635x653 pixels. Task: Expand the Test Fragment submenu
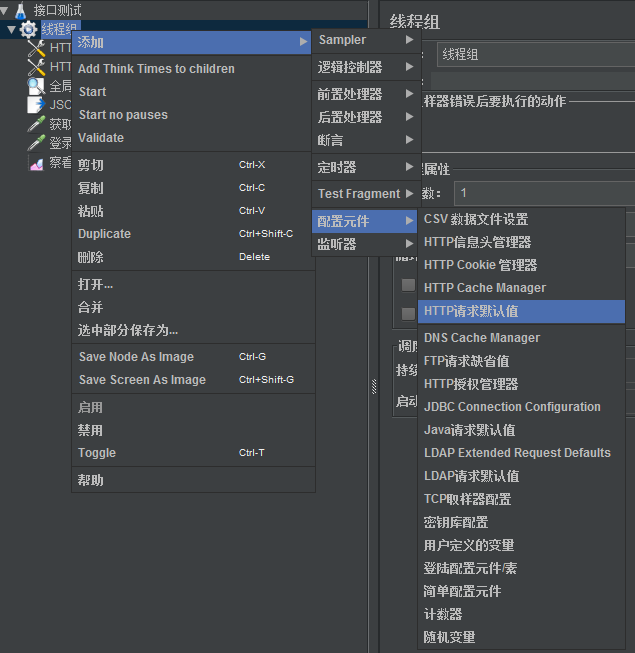(x=366, y=194)
